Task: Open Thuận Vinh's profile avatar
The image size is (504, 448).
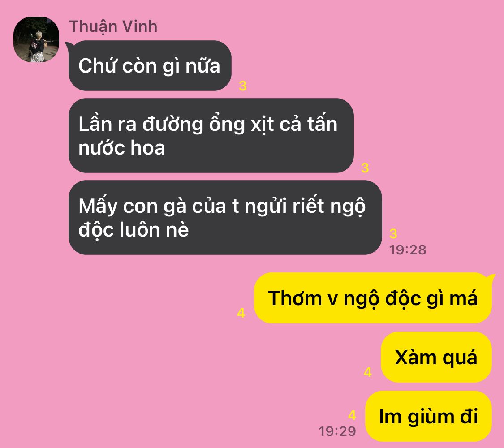Action: click(36, 39)
